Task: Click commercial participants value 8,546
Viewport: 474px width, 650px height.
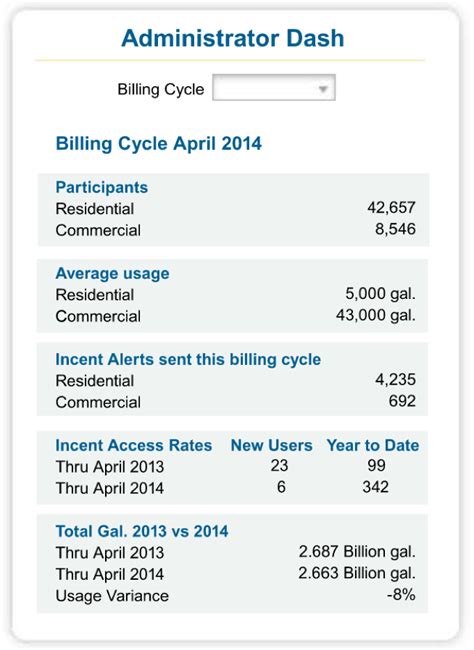Action: tap(396, 229)
